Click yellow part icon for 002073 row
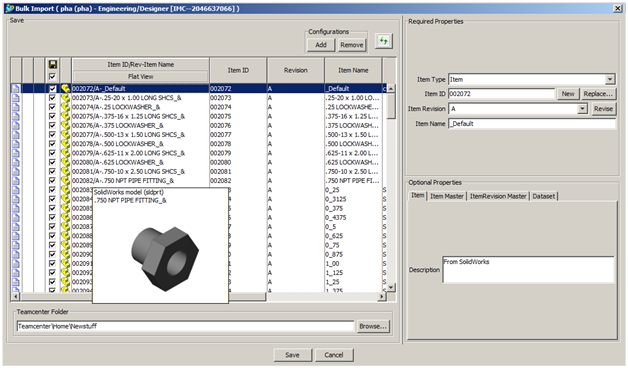The image size is (628, 368). tap(65, 98)
